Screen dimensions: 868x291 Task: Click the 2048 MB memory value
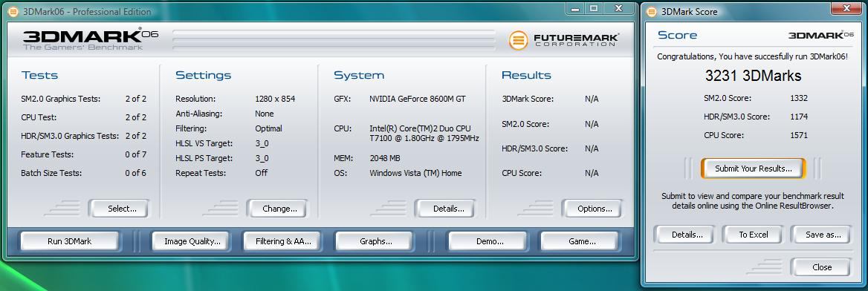385,158
